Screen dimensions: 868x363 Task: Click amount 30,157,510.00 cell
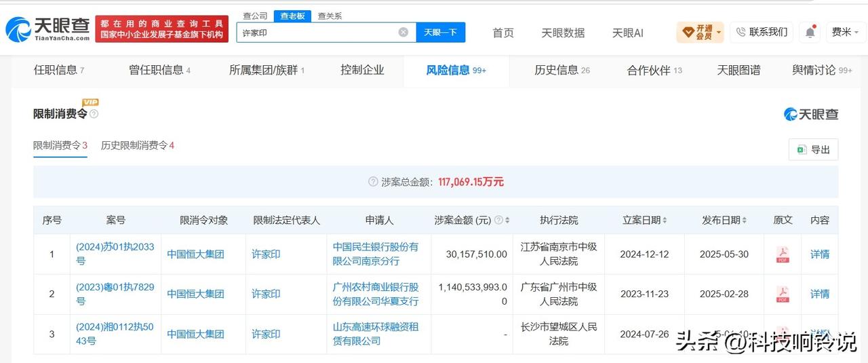(476, 254)
